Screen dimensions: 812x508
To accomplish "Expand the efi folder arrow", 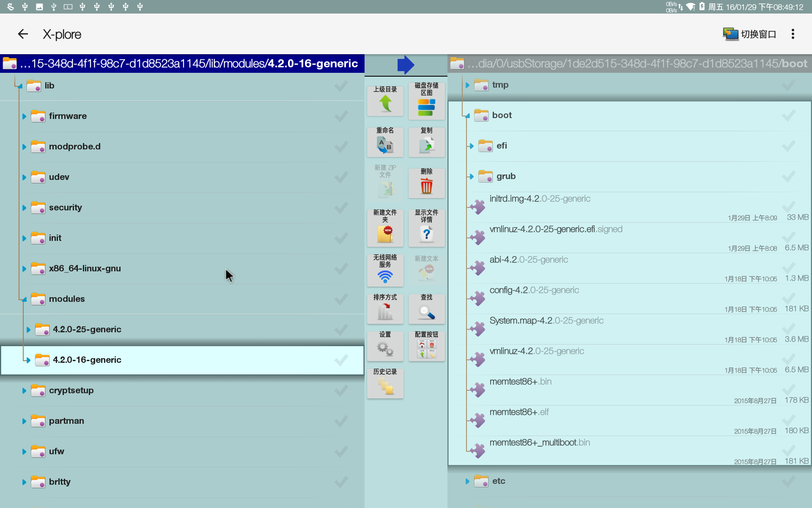I will click(x=471, y=146).
